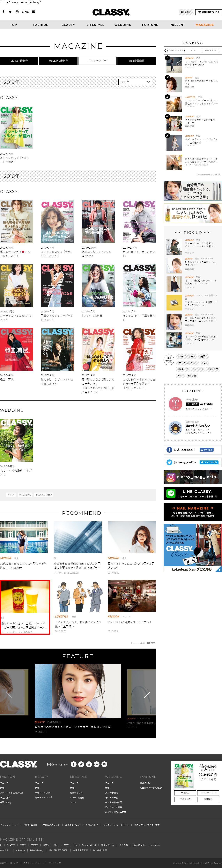The width and height of the screenshot is (222, 868).
Task: Open the 2019年2月号 magazine cover
Action: tap(17, 222)
